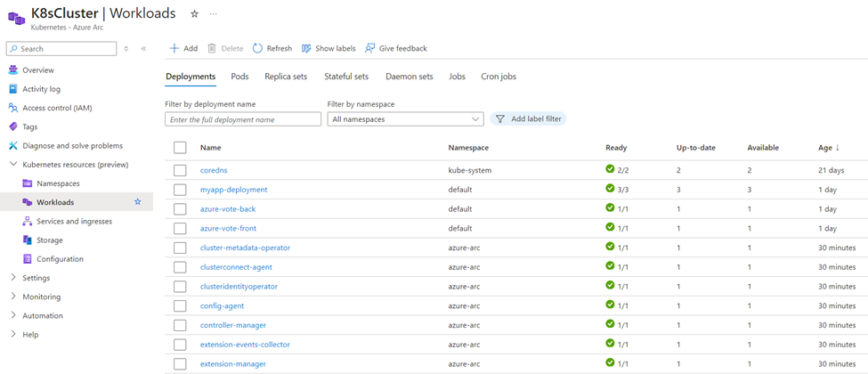868x374 pixels.
Task: Click the Deployments tab
Action: point(191,77)
